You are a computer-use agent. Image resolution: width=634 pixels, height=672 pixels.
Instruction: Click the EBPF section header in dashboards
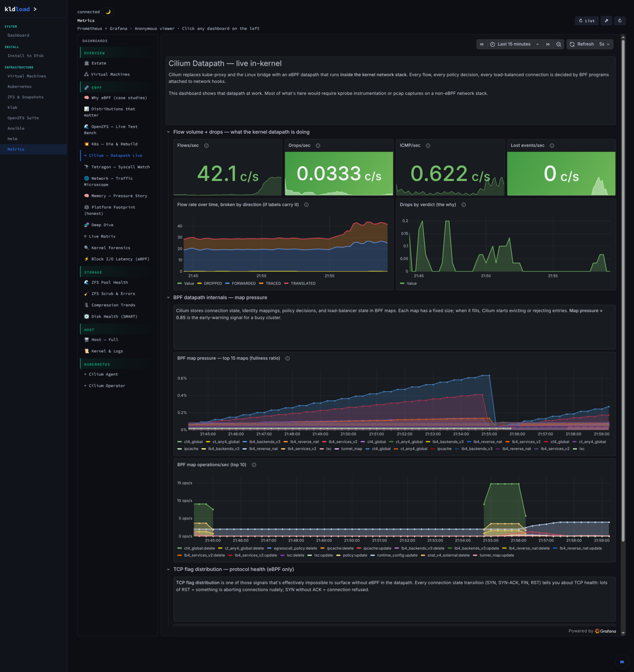click(117, 87)
